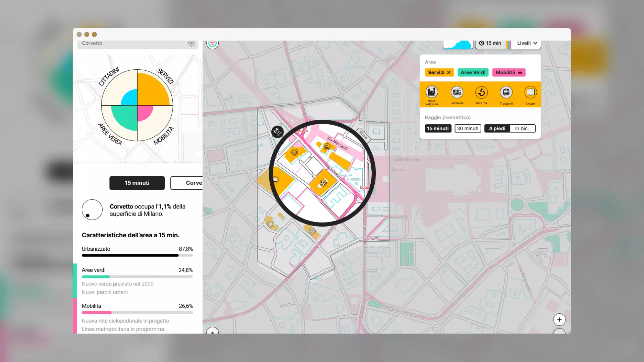This screenshot has height=362, width=644.
Task: Choose A piedi travel mode
Action: point(497,128)
